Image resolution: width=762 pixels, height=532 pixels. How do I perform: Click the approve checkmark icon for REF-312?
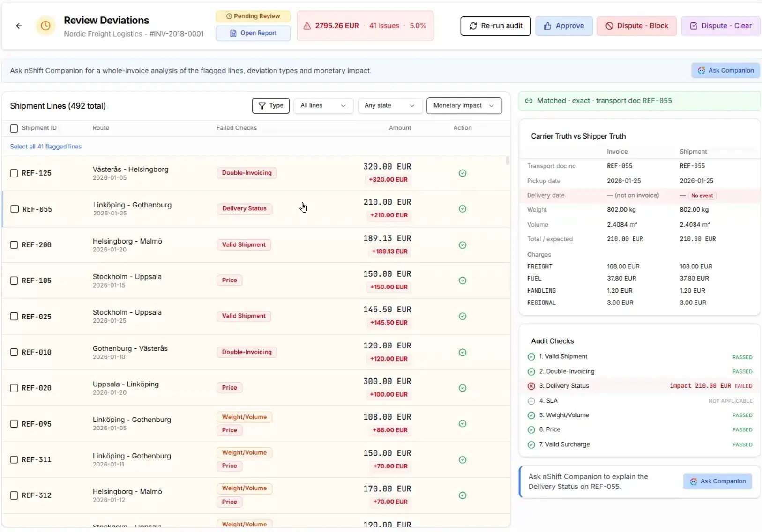(463, 495)
